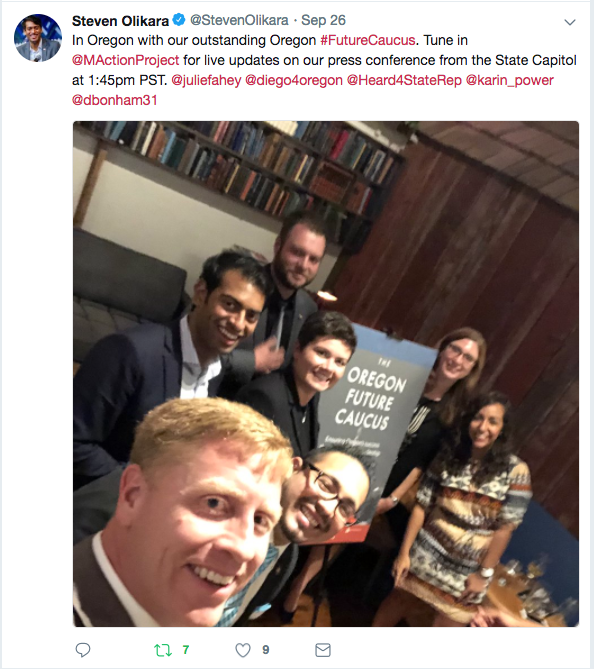The width and height of the screenshot is (594, 669).
Task: View the retweet count of 7
Action: [x=186, y=650]
